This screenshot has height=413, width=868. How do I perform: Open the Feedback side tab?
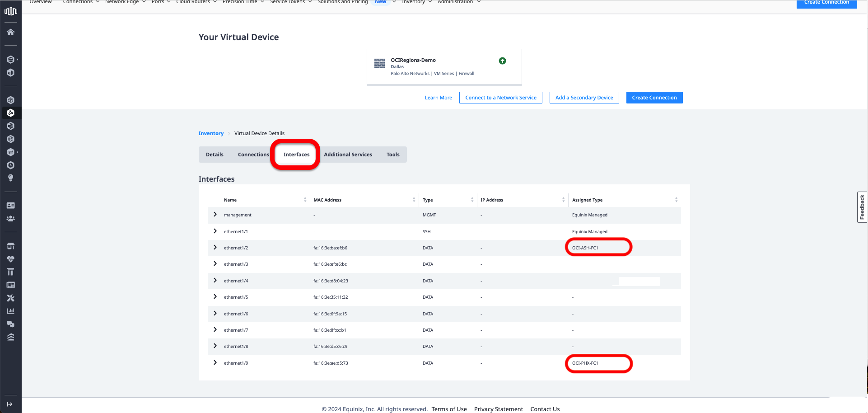point(862,207)
